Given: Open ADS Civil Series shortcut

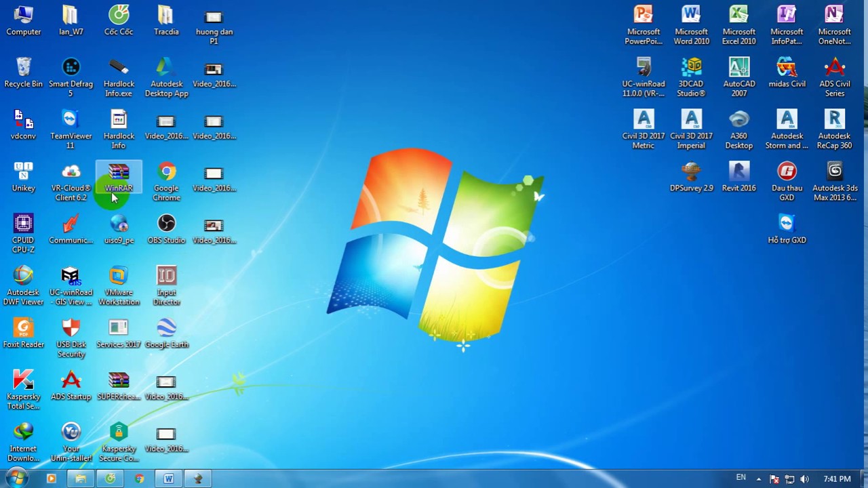Looking at the screenshot, I should pos(834,77).
